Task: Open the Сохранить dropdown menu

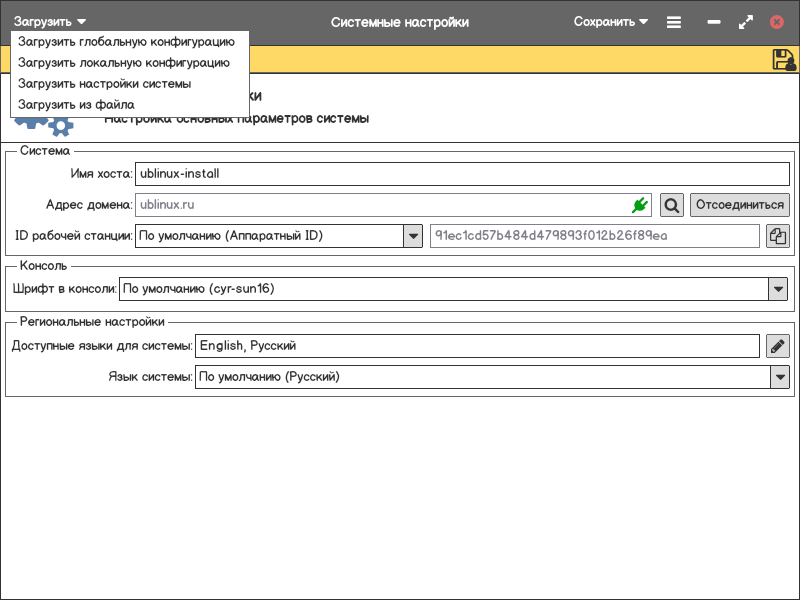Action: [610, 21]
